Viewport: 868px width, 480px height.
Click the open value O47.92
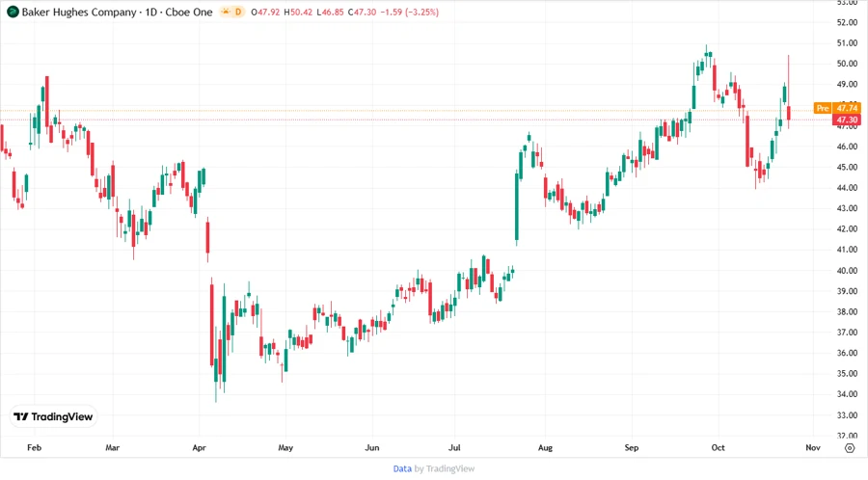click(x=265, y=12)
